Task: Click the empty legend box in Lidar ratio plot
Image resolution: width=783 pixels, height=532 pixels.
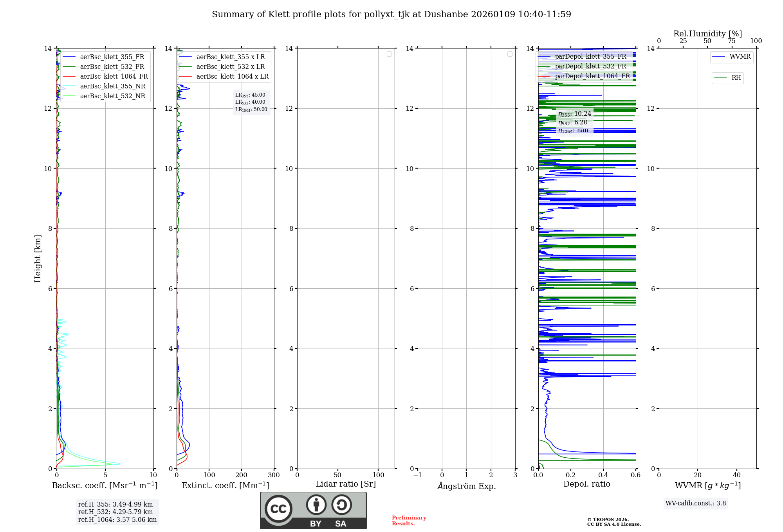Action: (389, 54)
